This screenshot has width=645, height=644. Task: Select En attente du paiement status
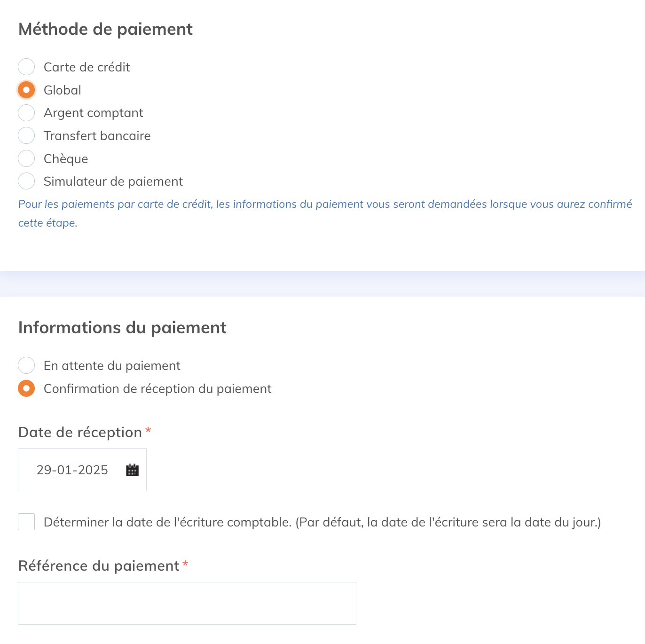(x=26, y=365)
